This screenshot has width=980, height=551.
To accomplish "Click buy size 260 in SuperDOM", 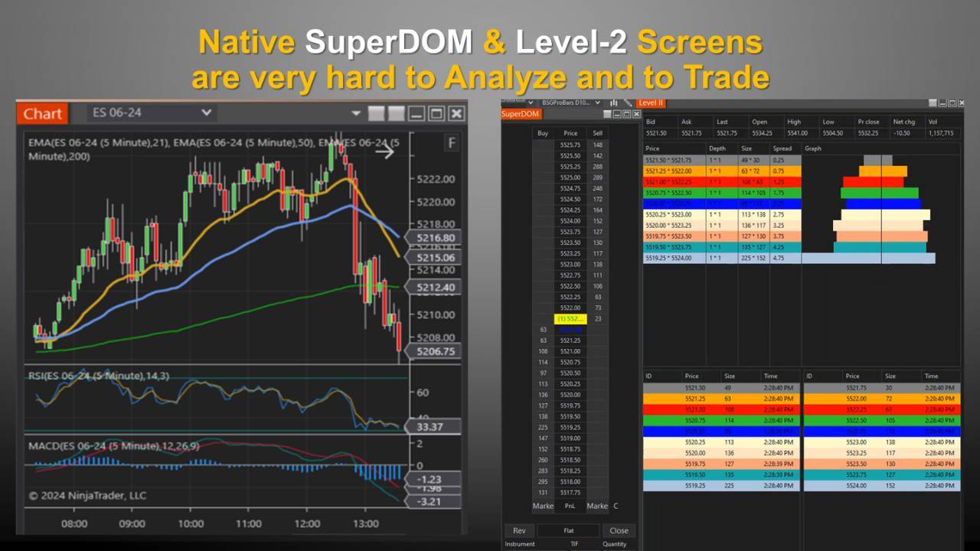I will click(x=543, y=460).
